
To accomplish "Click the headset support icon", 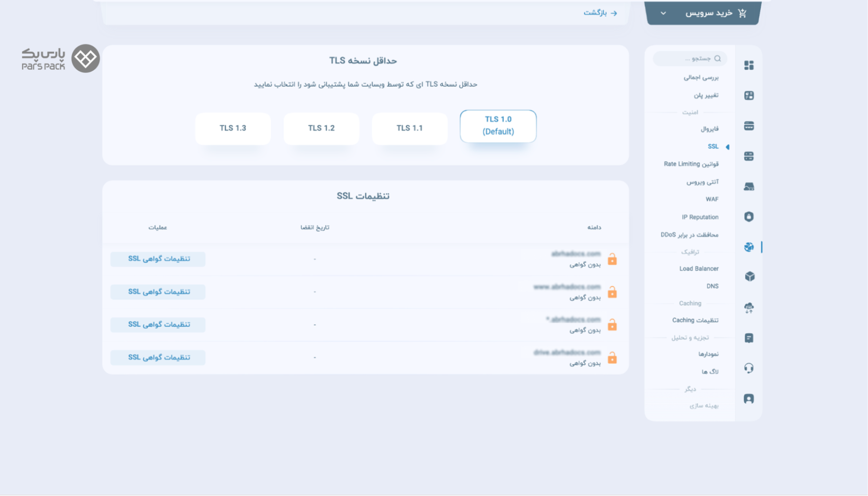I will coord(749,368).
